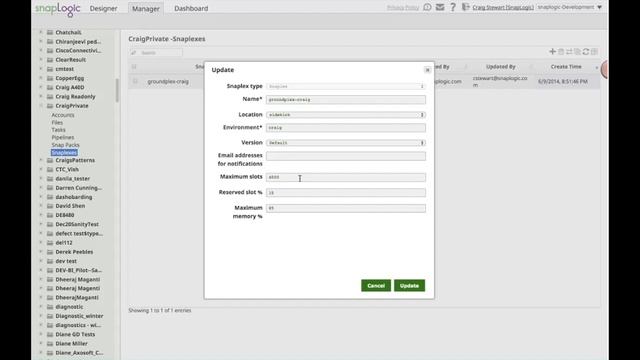Click the move arrows icon in toolbar
This screenshot has height=360, width=640.
tap(569, 51)
